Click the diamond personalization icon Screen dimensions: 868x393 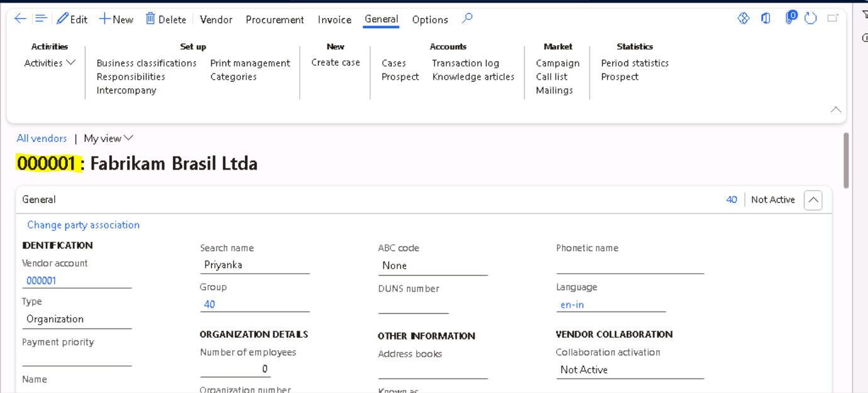point(744,18)
